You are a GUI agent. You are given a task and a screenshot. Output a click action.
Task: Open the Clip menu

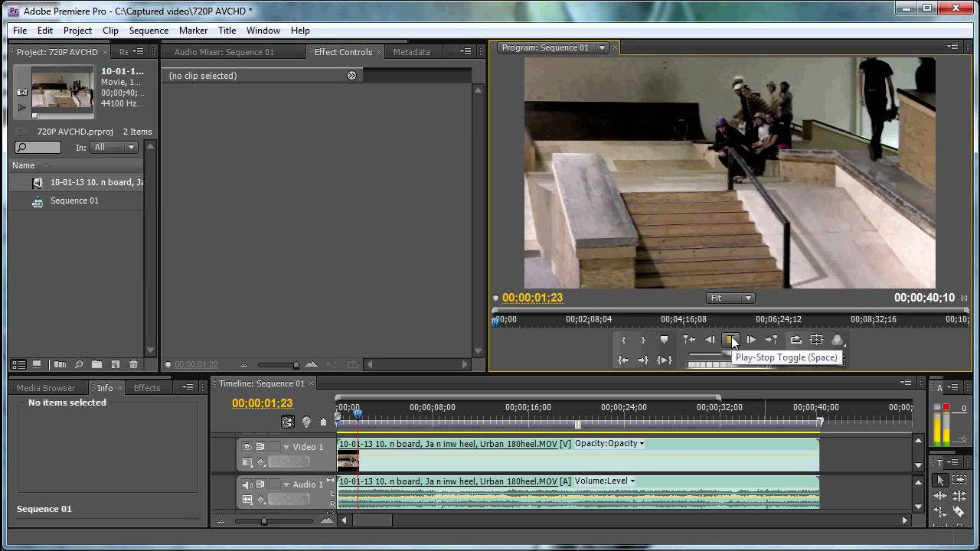[110, 30]
